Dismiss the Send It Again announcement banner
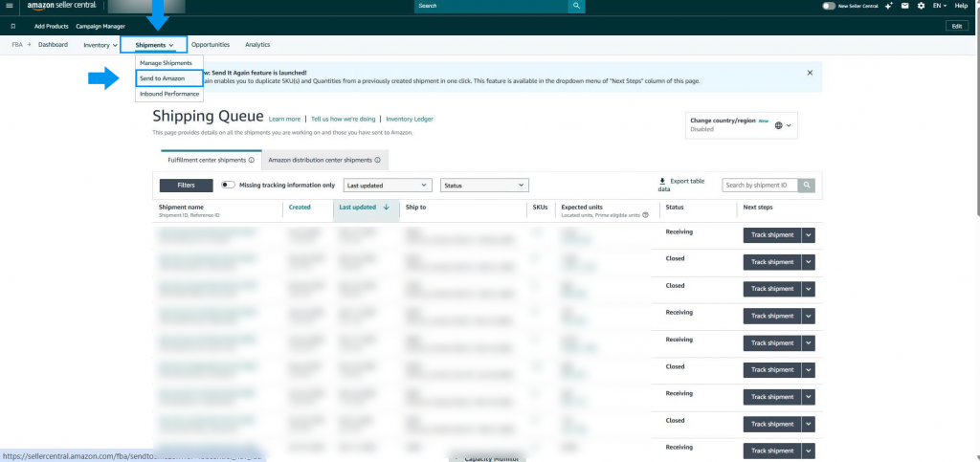This screenshot has width=980, height=462. point(810,73)
